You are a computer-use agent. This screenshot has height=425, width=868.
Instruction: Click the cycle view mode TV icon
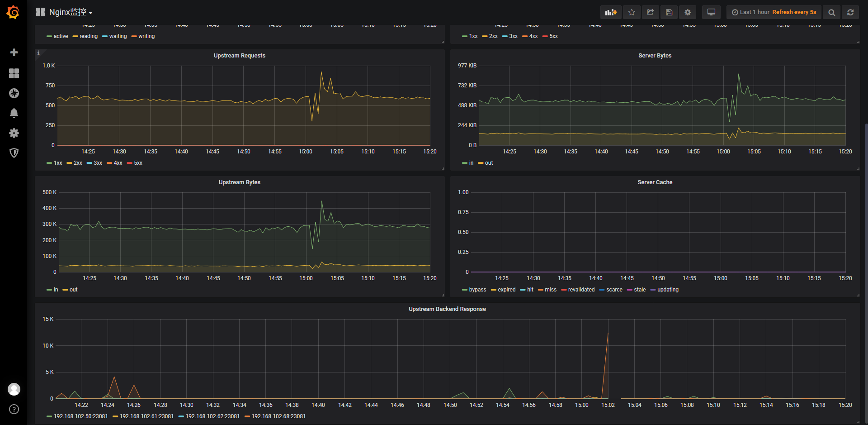click(711, 12)
